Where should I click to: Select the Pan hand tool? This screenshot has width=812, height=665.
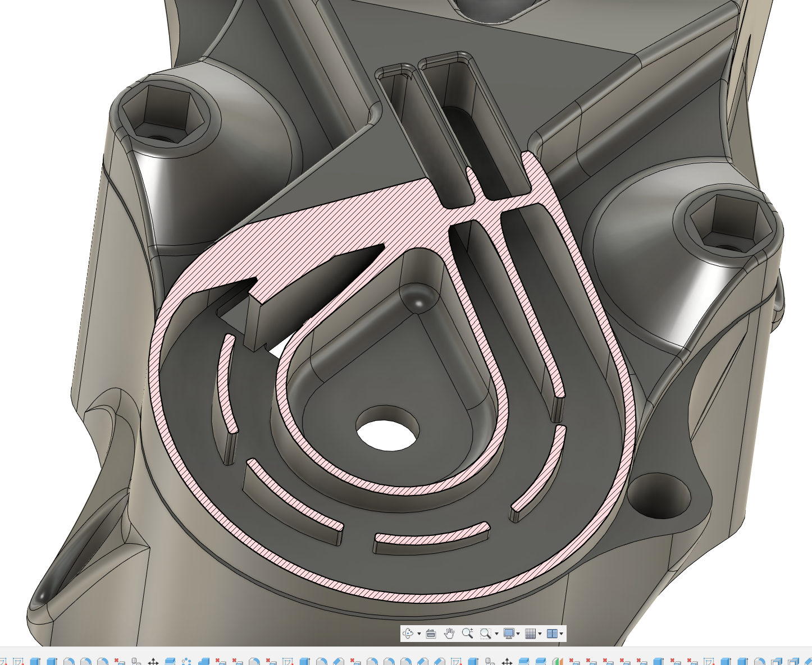point(449,634)
